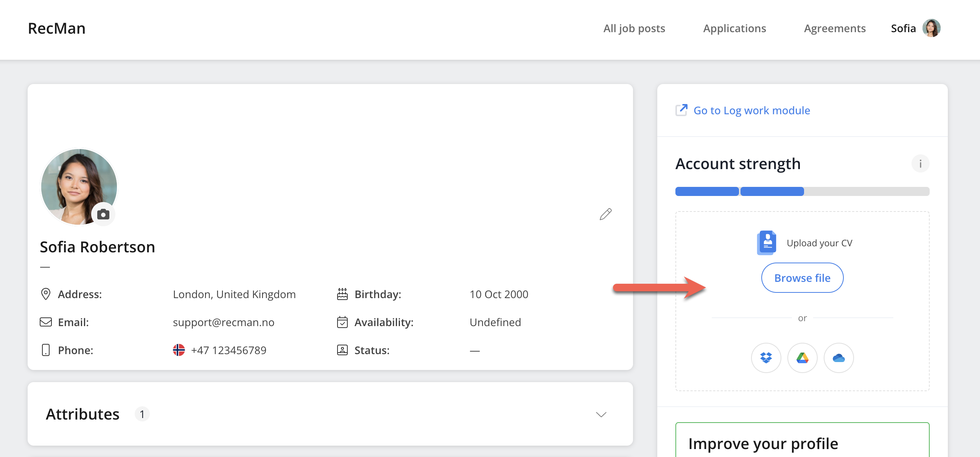Click the Account strength progress bar
The height and width of the screenshot is (457, 980).
point(802,191)
